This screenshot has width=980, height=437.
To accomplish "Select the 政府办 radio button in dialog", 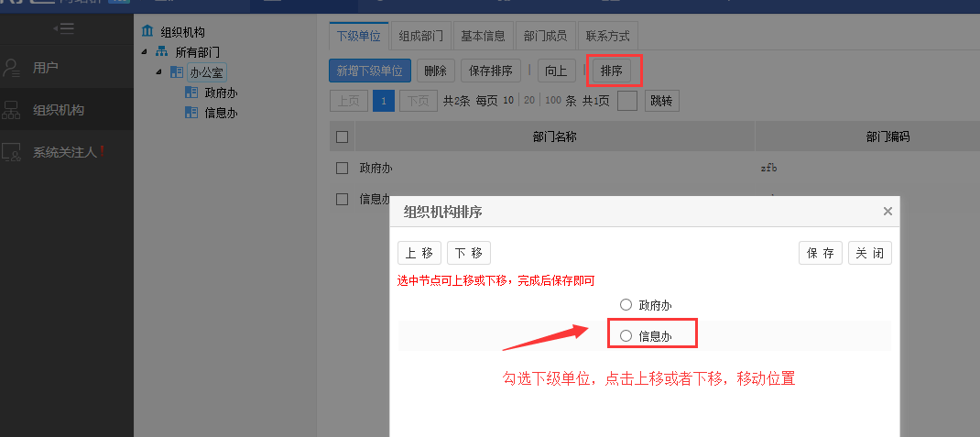I will click(626, 305).
